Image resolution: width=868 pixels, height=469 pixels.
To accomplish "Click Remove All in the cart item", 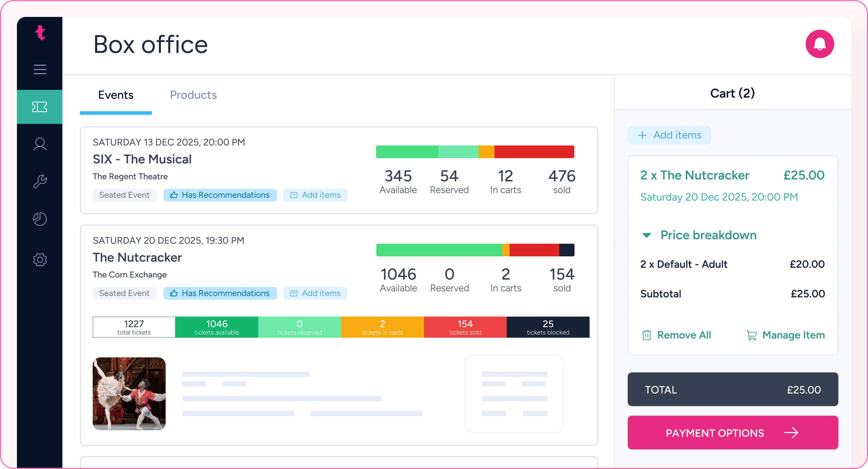I will (684, 335).
